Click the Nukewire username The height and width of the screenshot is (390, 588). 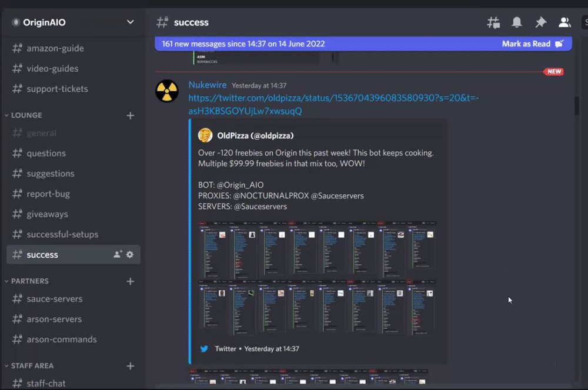(208, 85)
